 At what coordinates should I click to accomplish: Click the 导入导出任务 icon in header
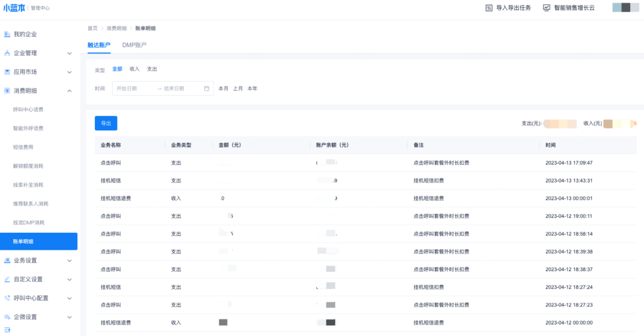(489, 8)
